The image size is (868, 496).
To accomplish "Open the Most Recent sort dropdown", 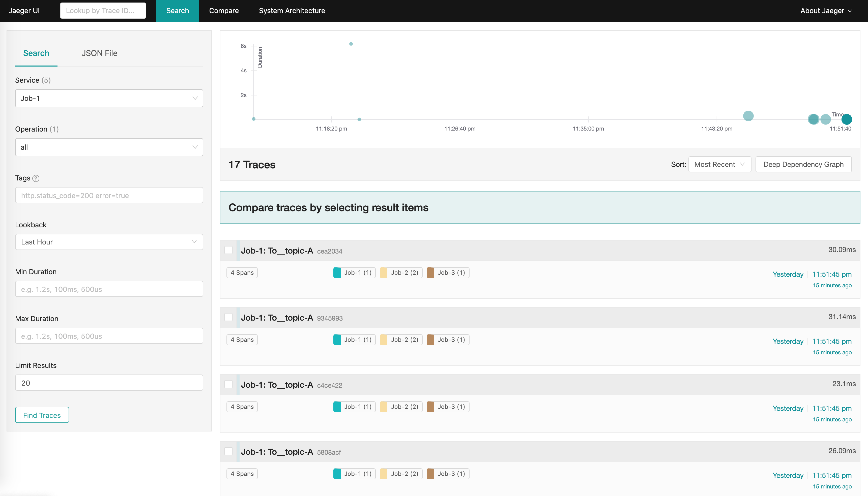I will [x=719, y=165].
